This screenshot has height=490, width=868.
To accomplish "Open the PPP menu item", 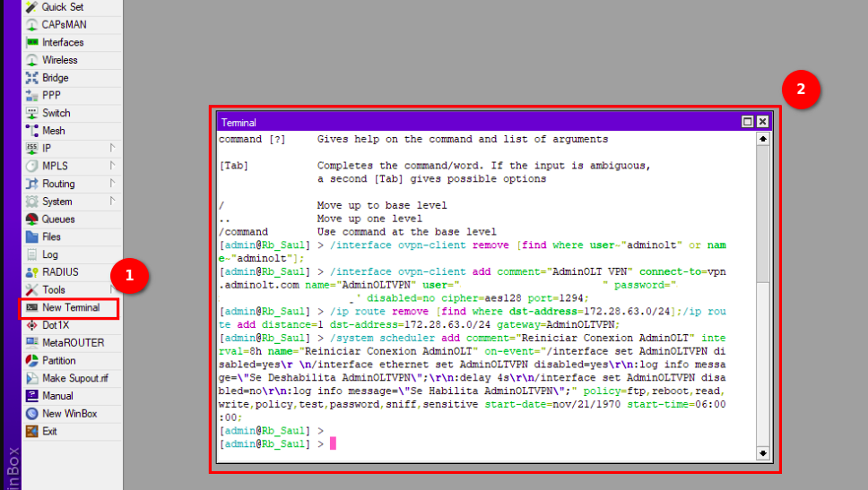I will click(51, 96).
